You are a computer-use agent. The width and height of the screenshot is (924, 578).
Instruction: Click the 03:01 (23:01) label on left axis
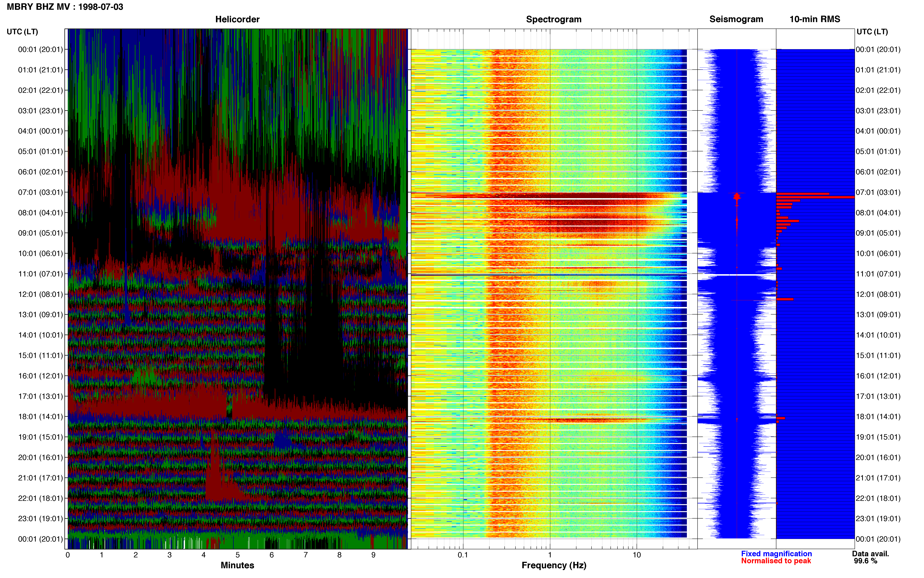pos(41,111)
